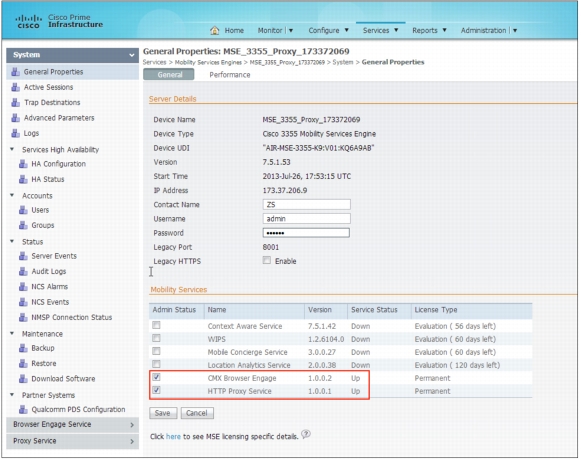
Task: Uncheck the HTTP Proxy Service checkbox
Action: pyautogui.click(x=156, y=391)
